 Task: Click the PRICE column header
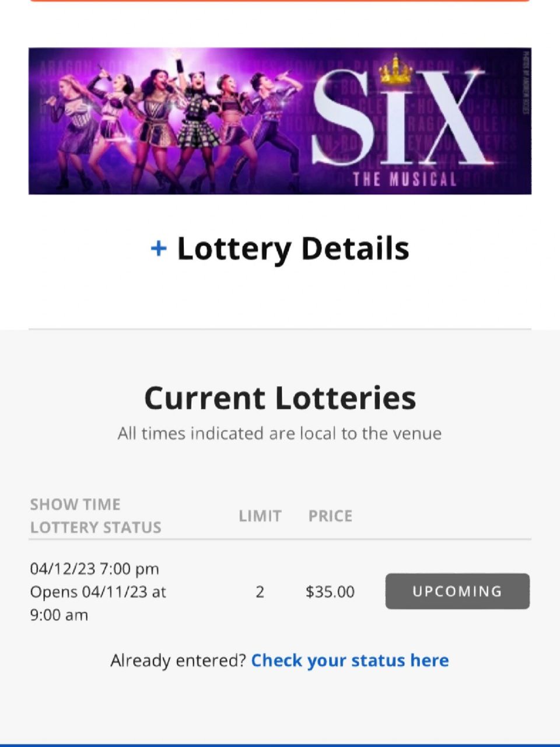(330, 516)
